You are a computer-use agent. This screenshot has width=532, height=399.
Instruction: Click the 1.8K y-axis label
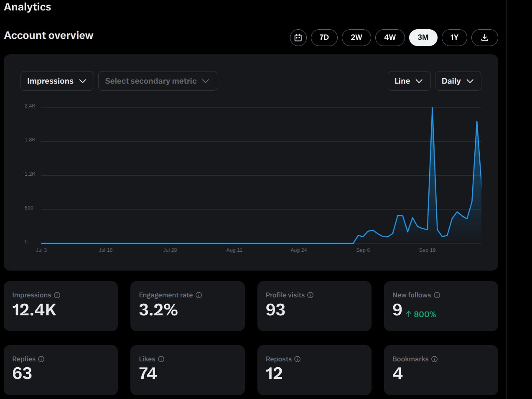click(x=30, y=140)
